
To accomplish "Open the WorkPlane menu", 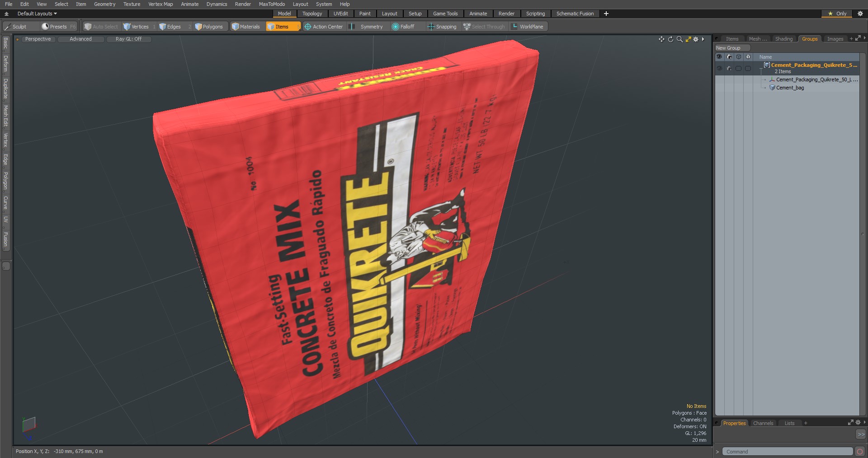I will (x=528, y=27).
